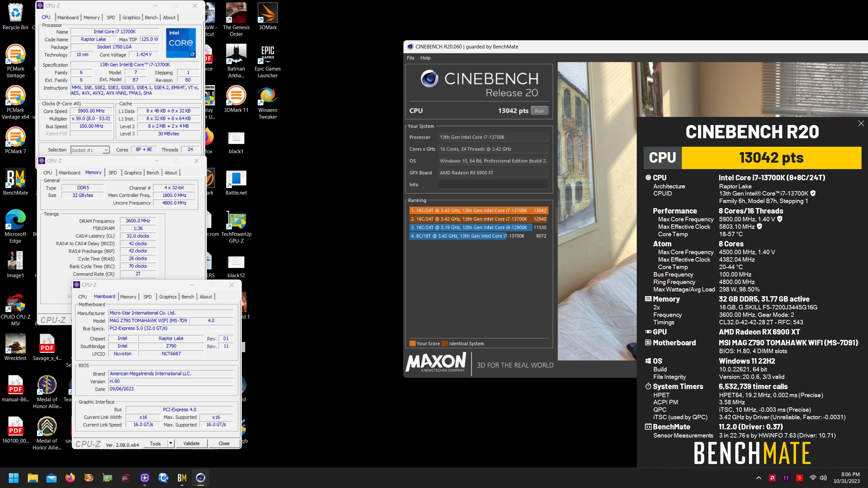Screen dimensions: 868x488
Task: Open Mail app from taskbar
Action: pyautogui.click(x=52, y=478)
